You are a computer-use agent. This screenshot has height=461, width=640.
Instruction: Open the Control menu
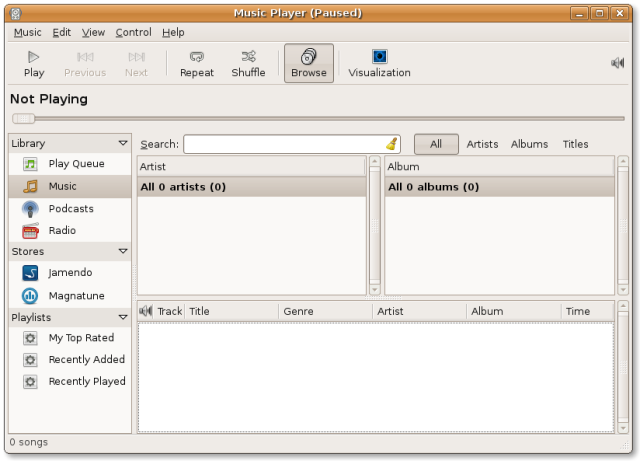pyautogui.click(x=133, y=32)
